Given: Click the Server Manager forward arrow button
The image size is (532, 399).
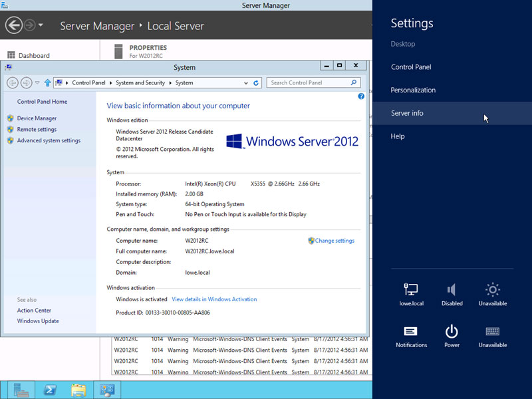Looking at the screenshot, I should pos(30,25).
